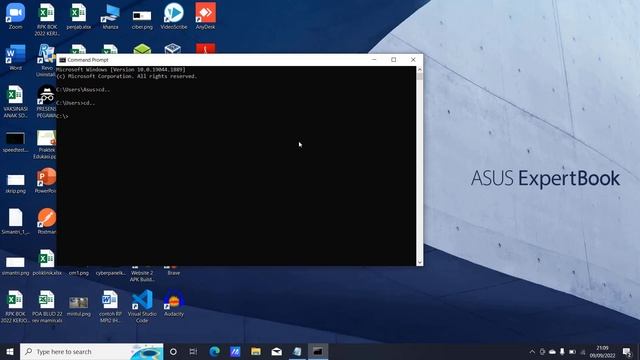
Task: Click the cyberpanelk file label
Action: 111,273
